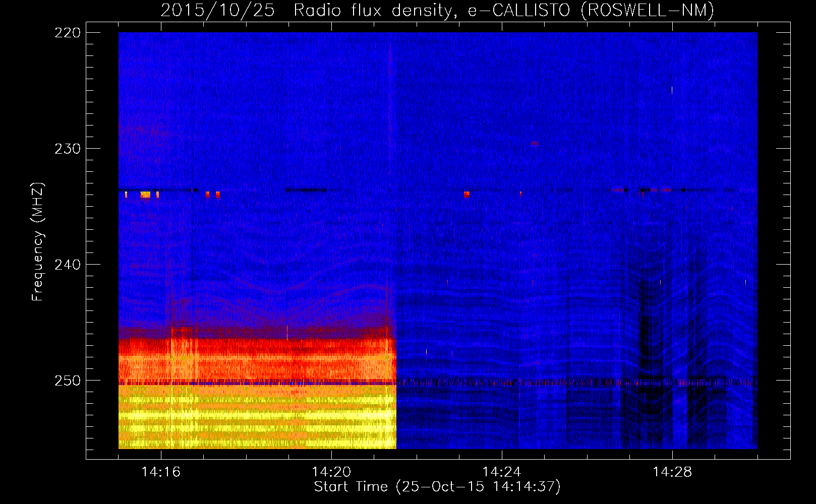
Task: Click the Frequency (MHZ) axis title
Action: pos(38,242)
